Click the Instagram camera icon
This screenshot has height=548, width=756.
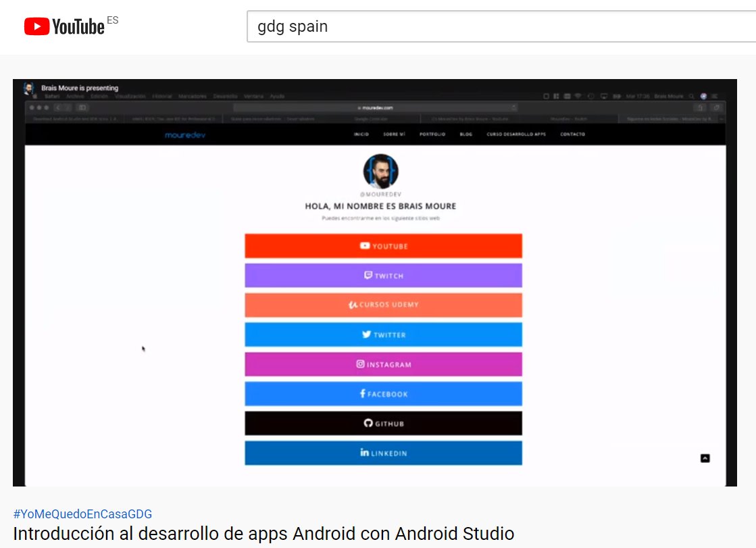pyautogui.click(x=360, y=364)
